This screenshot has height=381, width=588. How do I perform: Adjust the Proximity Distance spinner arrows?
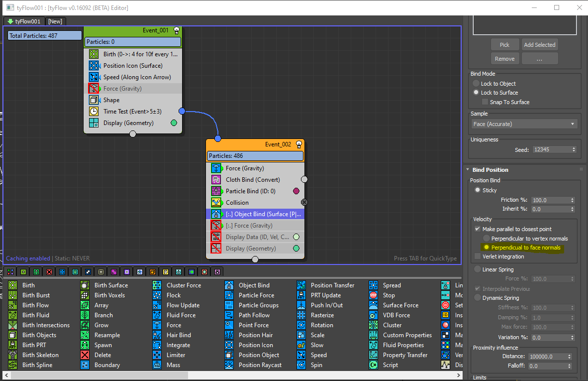tap(569, 357)
